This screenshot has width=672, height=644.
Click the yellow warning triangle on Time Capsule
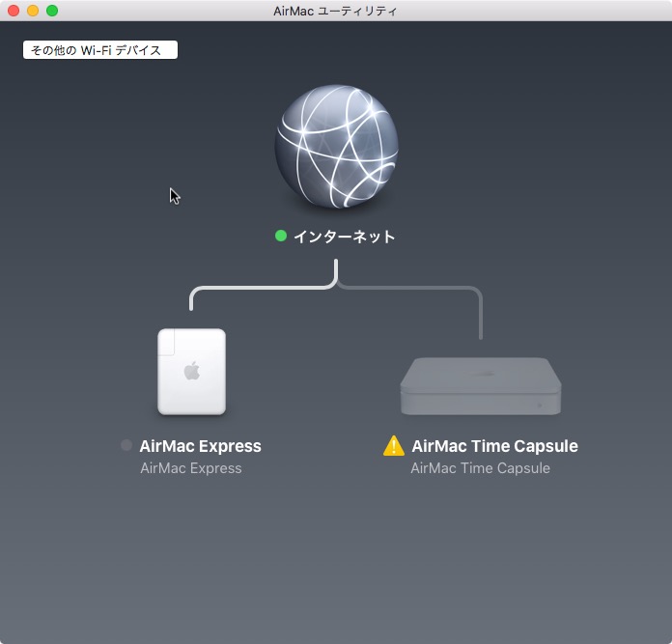click(393, 446)
